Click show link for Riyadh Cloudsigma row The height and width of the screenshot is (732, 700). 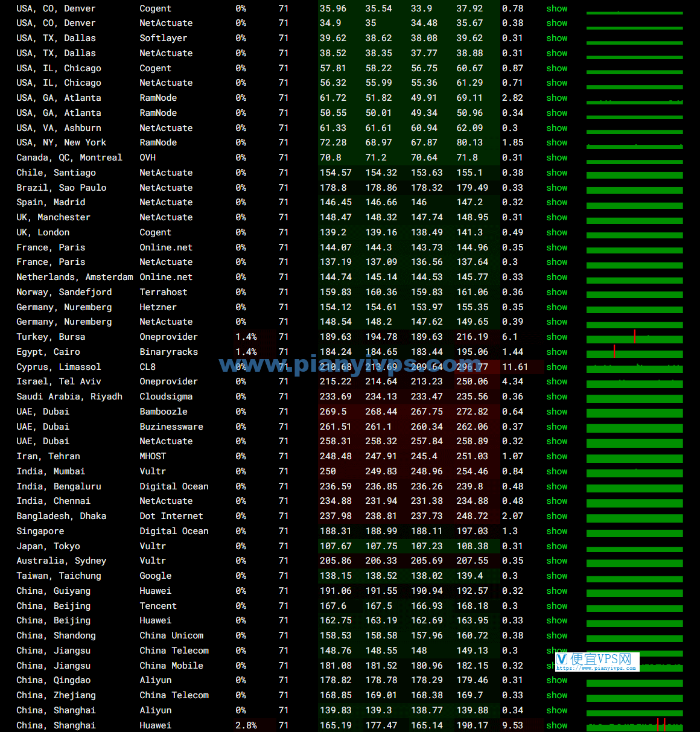pos(556,396)
